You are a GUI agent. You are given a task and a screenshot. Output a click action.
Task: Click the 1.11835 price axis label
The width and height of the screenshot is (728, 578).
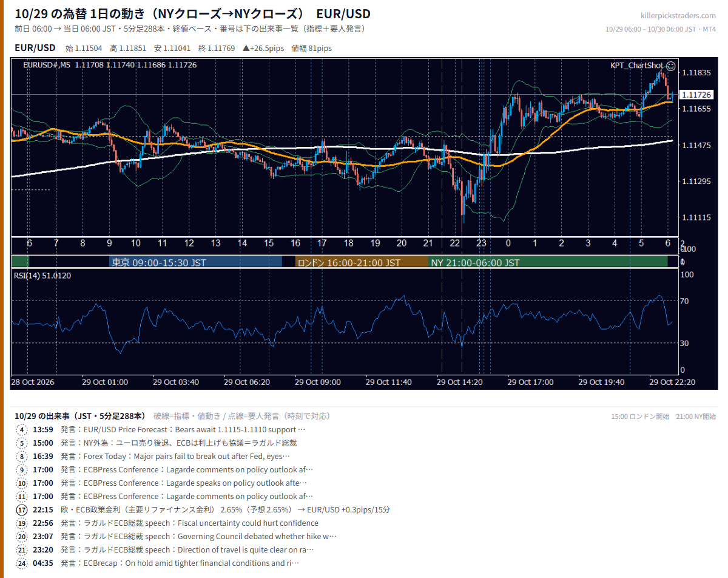point(696,73)
